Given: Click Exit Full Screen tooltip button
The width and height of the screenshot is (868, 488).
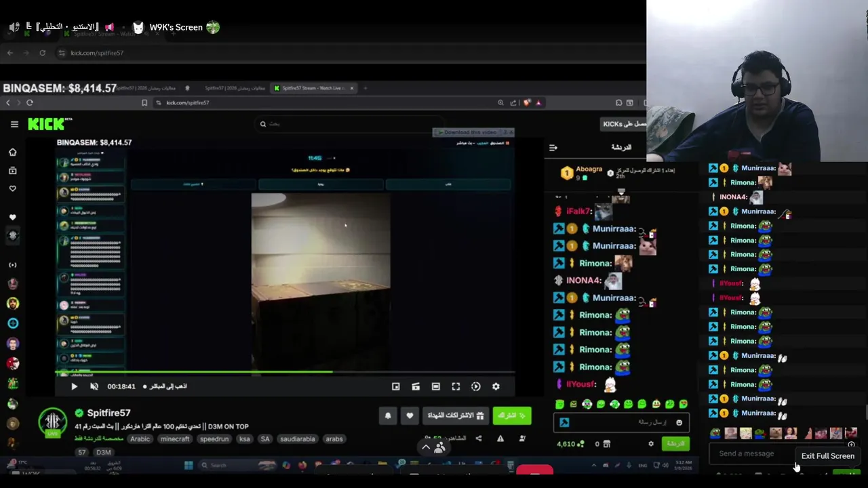Looking at the screenshot, I should pos(827,456).
